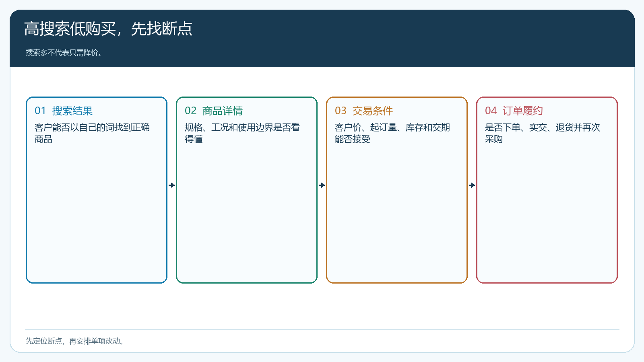This screenshot has width=644, height=362.
Task: Click the arrow between 交易条件 and 订单履约
Action: [x=472, y=185]
